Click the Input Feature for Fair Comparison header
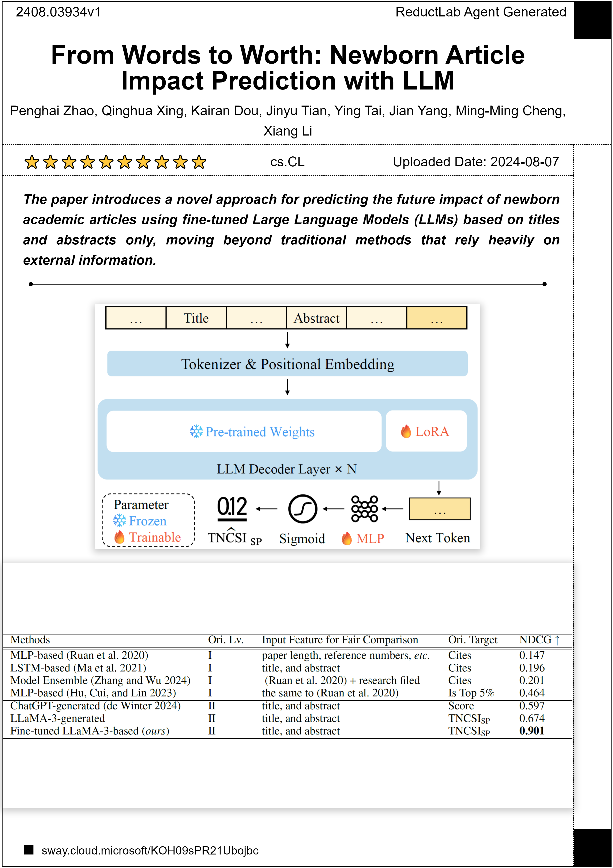Viewport: 613px width, 868px height. tap(340, 640)
